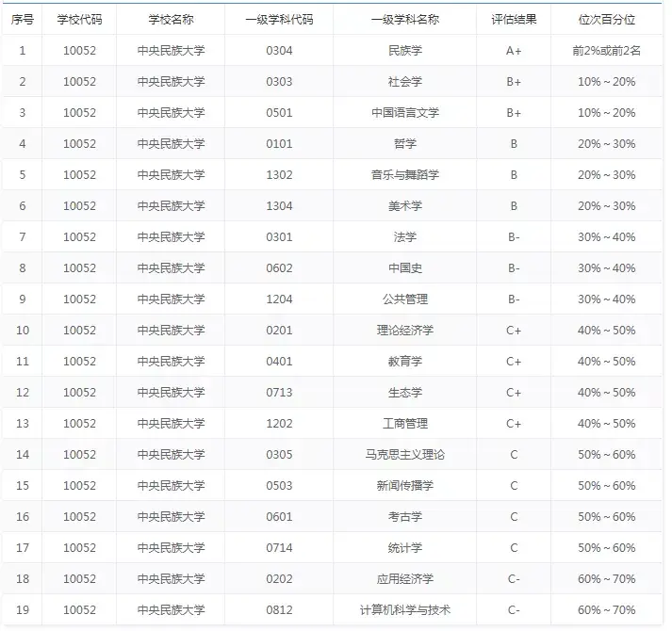Click 50% ~ 60% in 考古学 row

[607, 517]
